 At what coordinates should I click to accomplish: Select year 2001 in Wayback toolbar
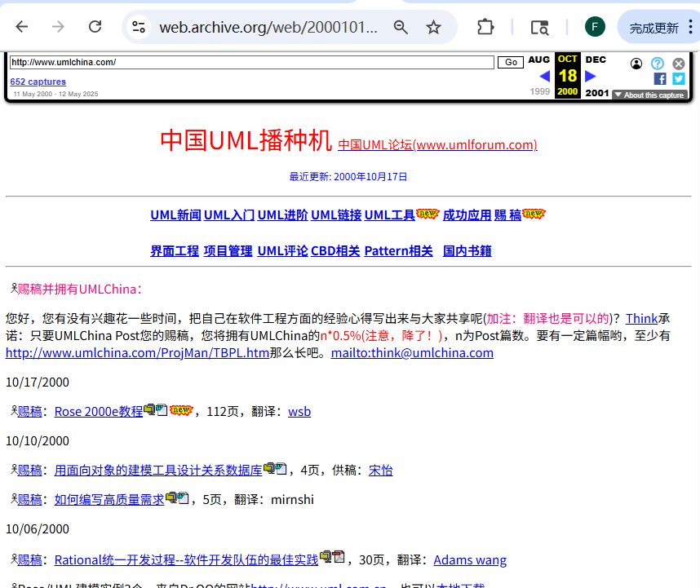[597, 93]
